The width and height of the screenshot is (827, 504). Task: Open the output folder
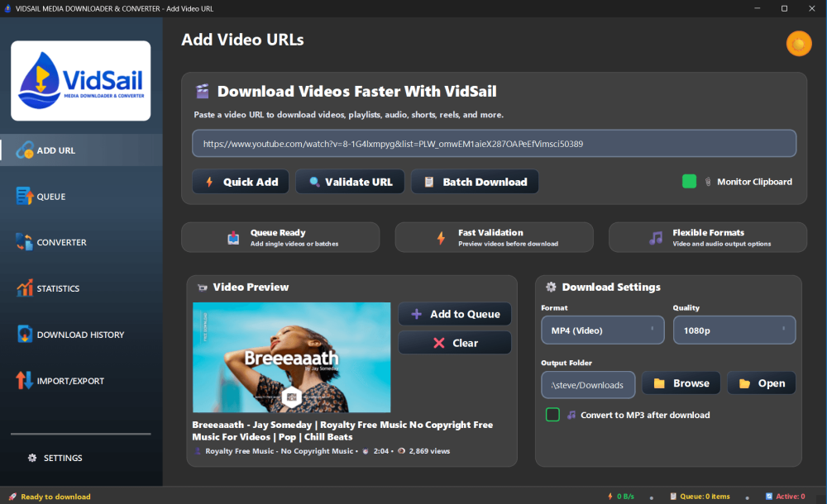(x=761, y=383)
